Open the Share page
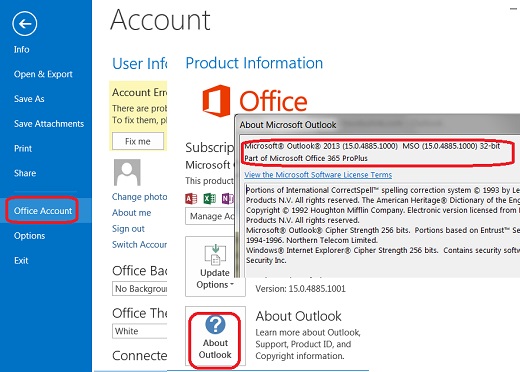520x372 pixels. tap(25, 173)
